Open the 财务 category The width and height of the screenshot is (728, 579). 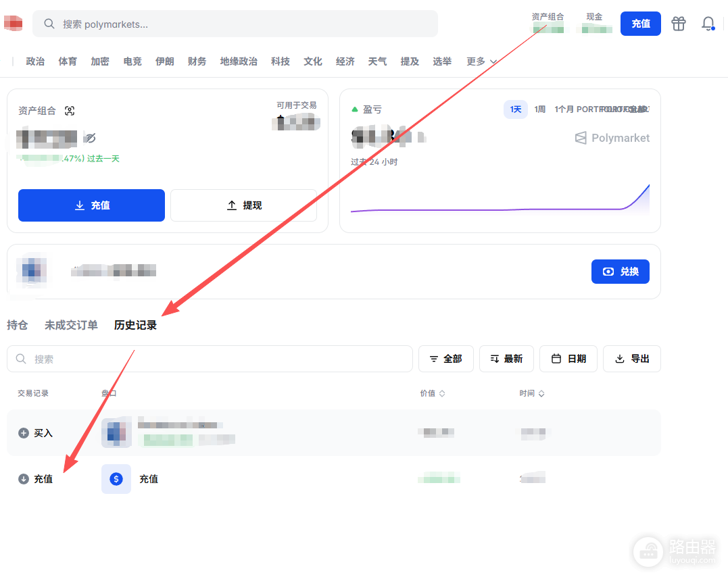(197, 61)
